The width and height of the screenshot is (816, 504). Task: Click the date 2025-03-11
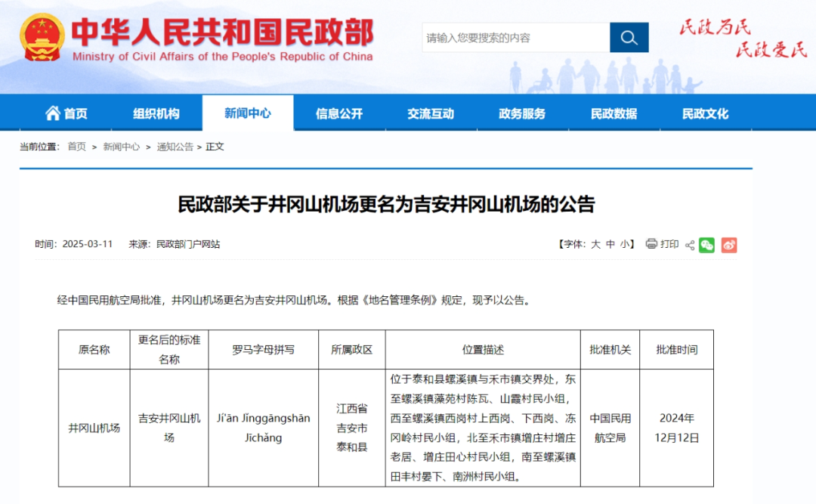[x=88, y=244]
